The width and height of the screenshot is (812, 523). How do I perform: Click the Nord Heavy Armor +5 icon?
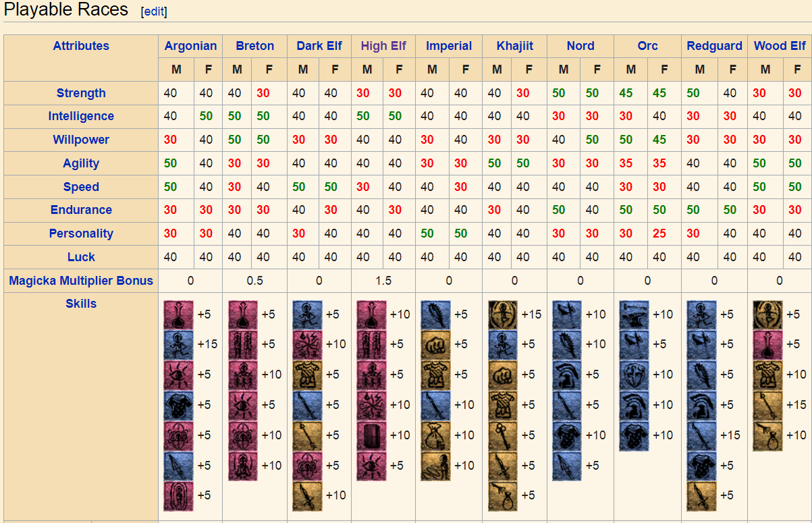tap(567, 375)
